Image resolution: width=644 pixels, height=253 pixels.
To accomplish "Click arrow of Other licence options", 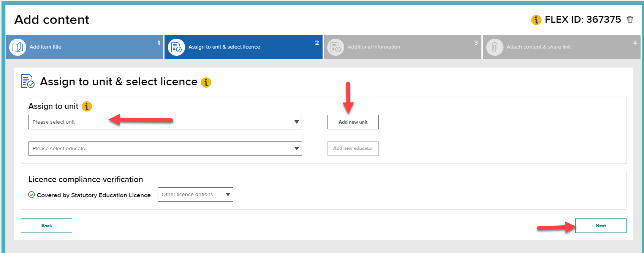I will [228, 195].
